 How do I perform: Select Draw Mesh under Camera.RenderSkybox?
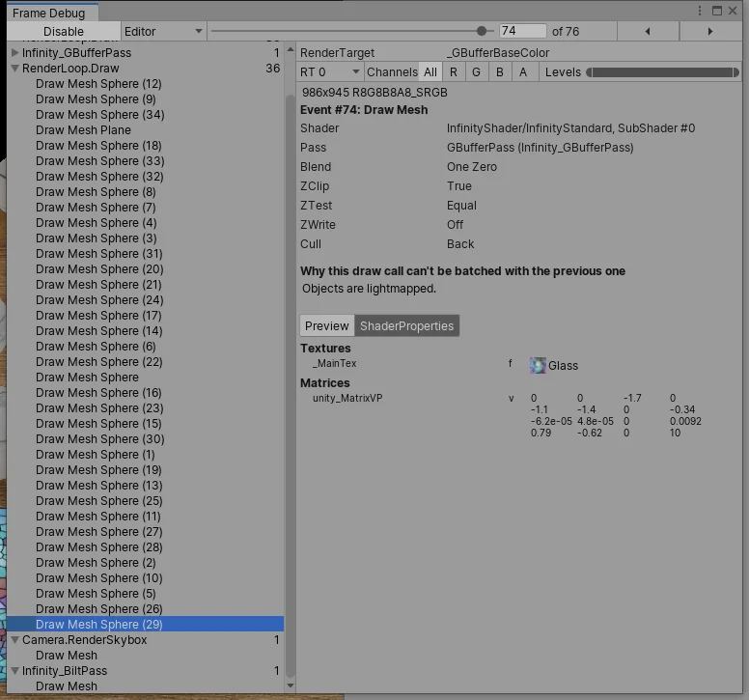(146, 656)
